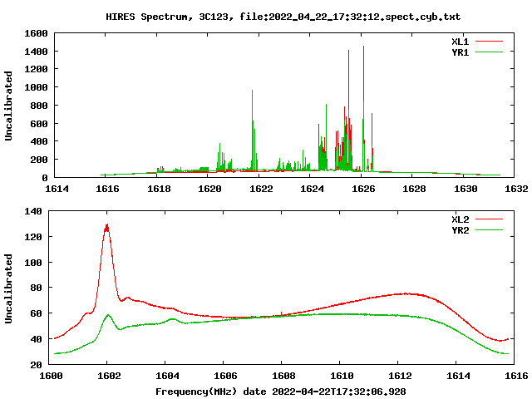This screenshot has height=399, width=532.
Task: Click the XL2 red peak at 1602 MHz
Action: point(107,228)
